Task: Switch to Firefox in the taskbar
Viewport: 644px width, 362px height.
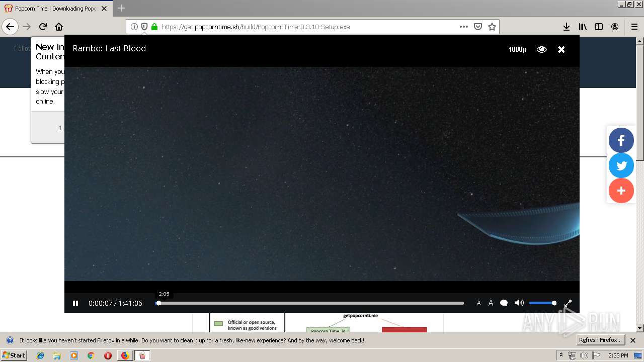Action: coord(125,355)
